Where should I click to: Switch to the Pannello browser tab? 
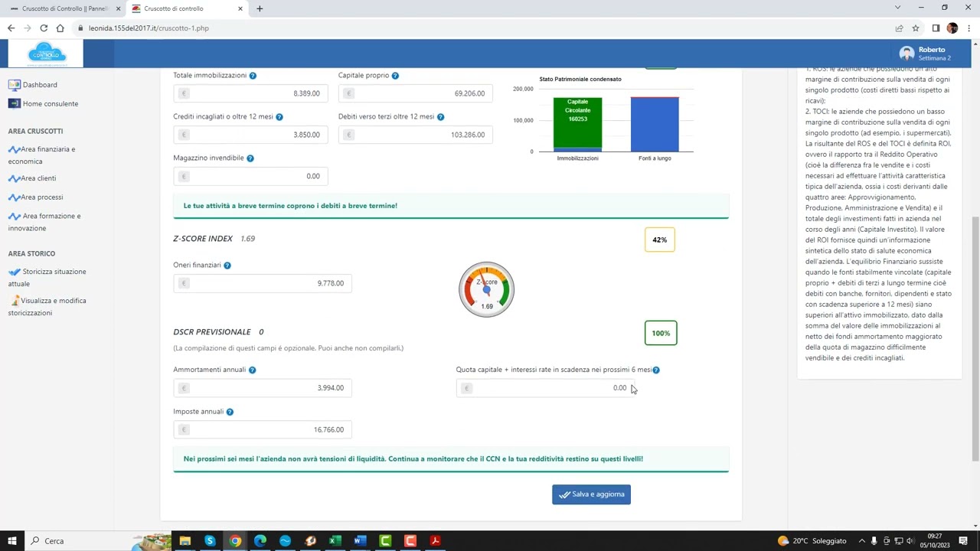click(61, 8)
